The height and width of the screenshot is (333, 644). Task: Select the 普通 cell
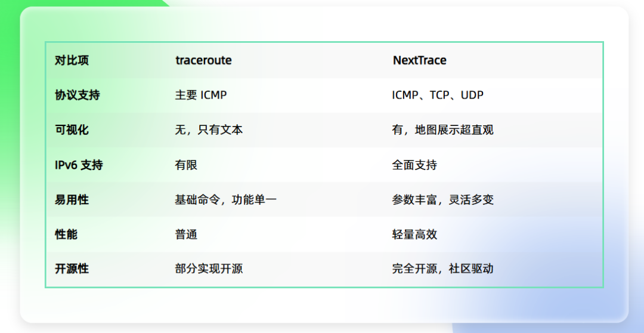186,235
